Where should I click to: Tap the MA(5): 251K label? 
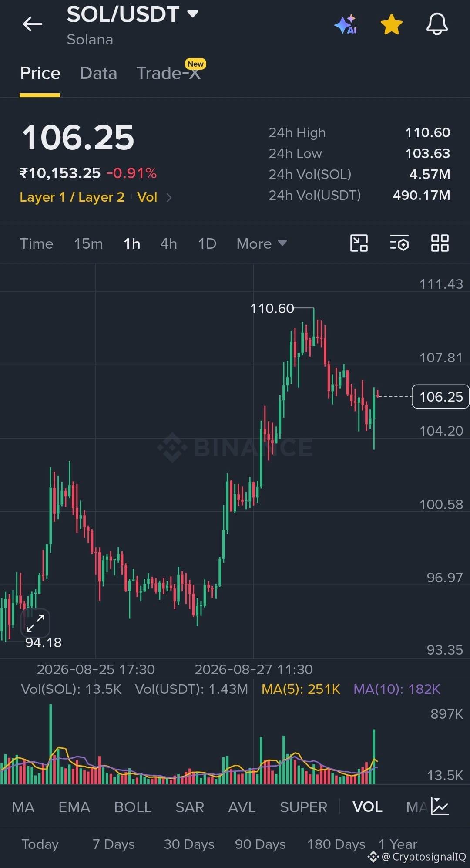click(301, 689)
